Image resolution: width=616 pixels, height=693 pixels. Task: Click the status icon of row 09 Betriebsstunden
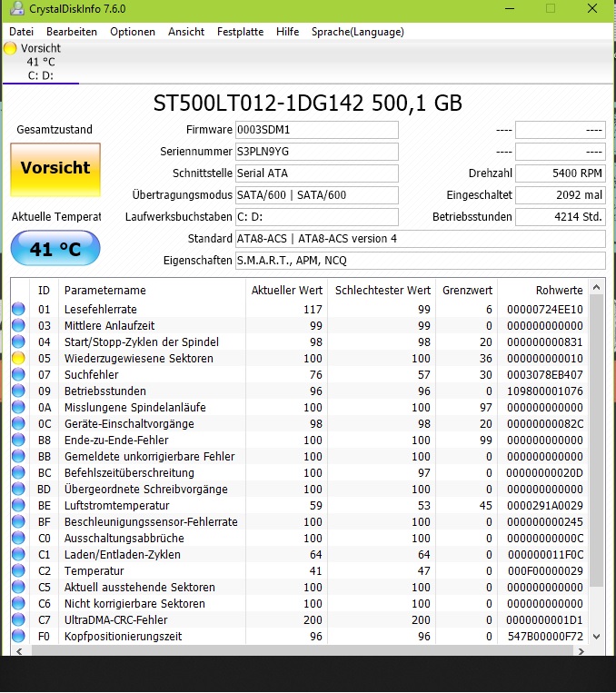coord(18,391)
